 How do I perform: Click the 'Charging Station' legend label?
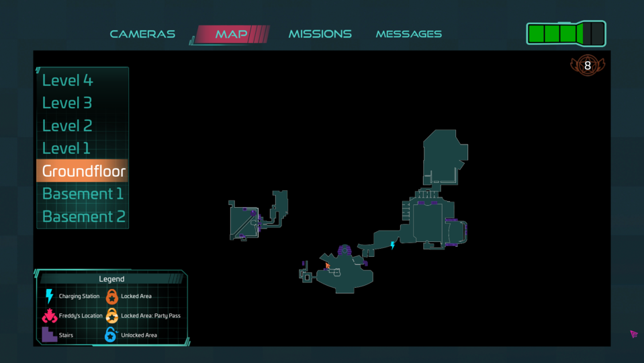tap(79, 296)
